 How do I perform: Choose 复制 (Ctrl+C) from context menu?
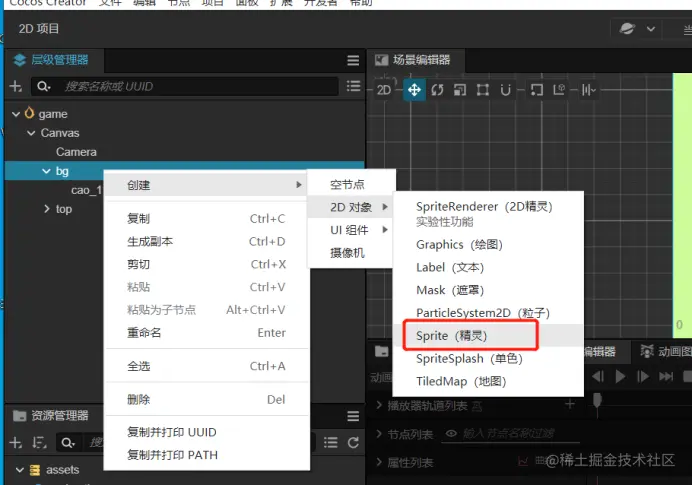[207, 218]
